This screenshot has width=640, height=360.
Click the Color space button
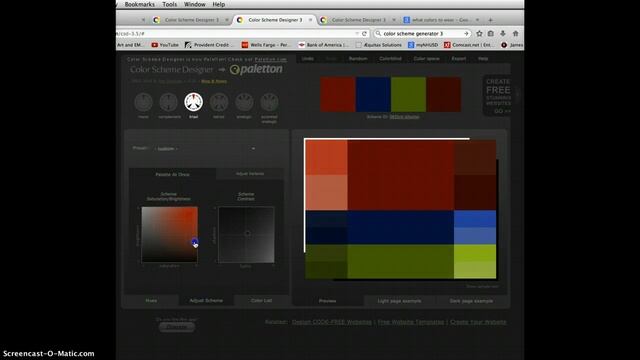point(427,58)
